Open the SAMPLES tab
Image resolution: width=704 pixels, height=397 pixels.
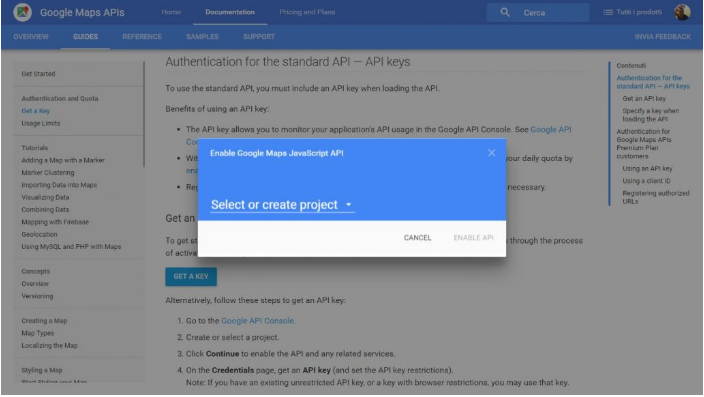tap(202, 37)
